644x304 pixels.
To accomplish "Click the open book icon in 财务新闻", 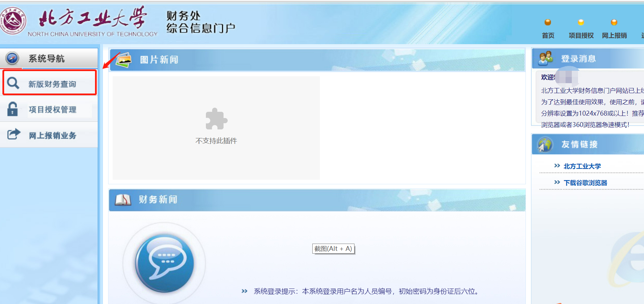I will (x=123, y=199).
